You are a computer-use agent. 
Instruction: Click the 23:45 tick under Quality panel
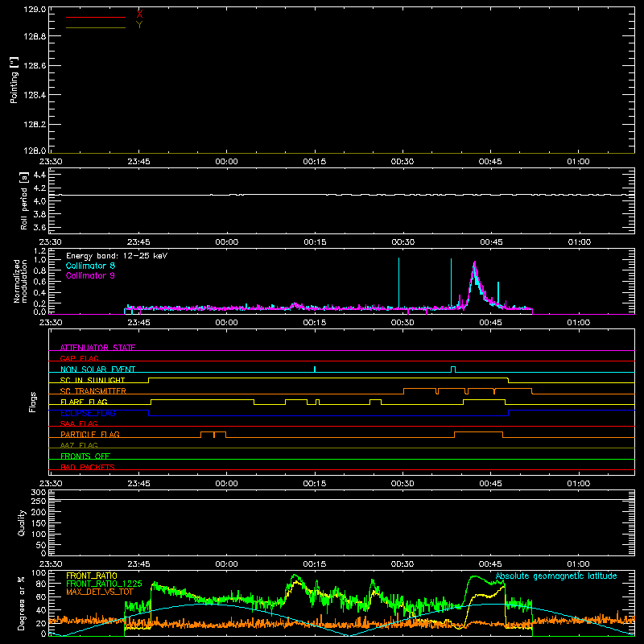(138, 564)
